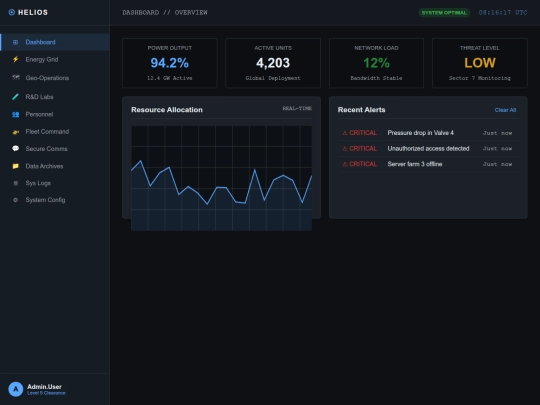The image size is (540, 405).
Task: Click the Data Archives folder icon
Action: coord(15,166)
